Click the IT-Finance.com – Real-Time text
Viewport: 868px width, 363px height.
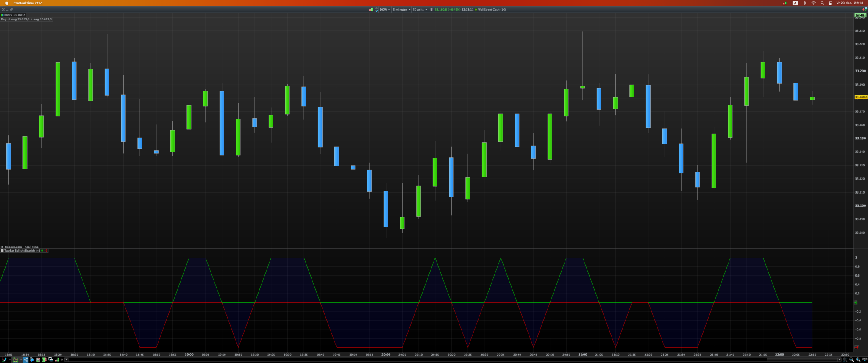[x=19, y=247]
